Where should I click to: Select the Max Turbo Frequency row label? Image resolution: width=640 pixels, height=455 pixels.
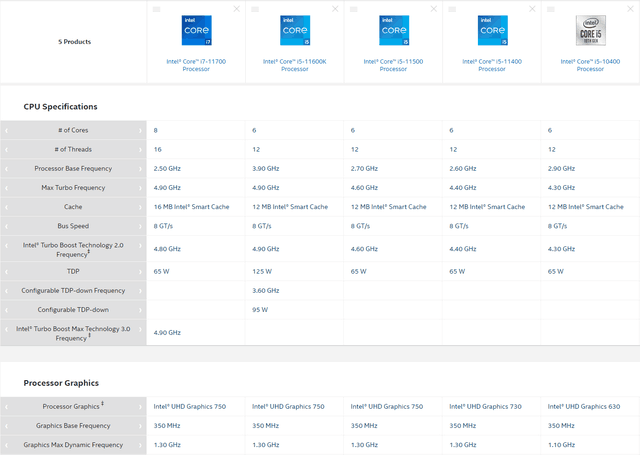73,188
